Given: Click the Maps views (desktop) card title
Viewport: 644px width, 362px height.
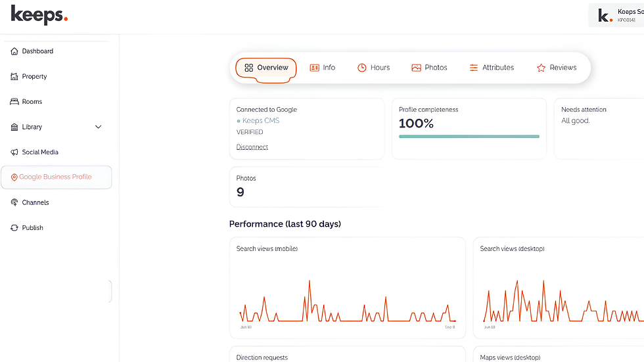Looking at the screenshot, I should (x=510, y=357).
